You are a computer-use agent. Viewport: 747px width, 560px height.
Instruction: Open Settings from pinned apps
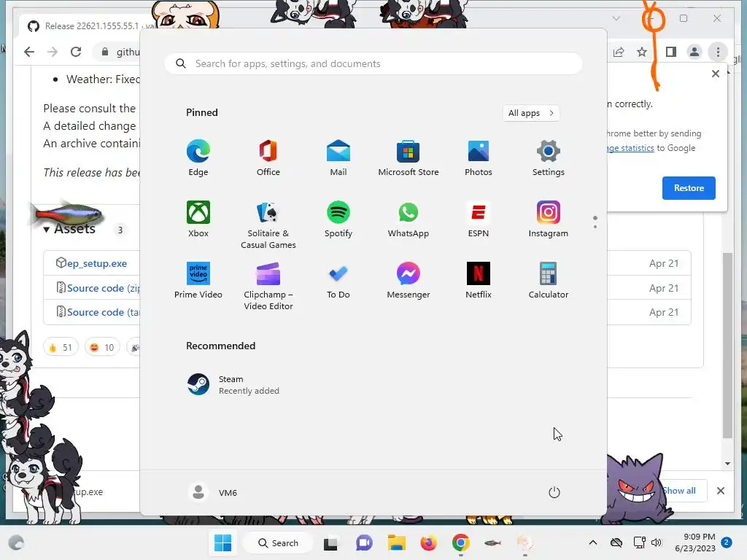(549, 158)
